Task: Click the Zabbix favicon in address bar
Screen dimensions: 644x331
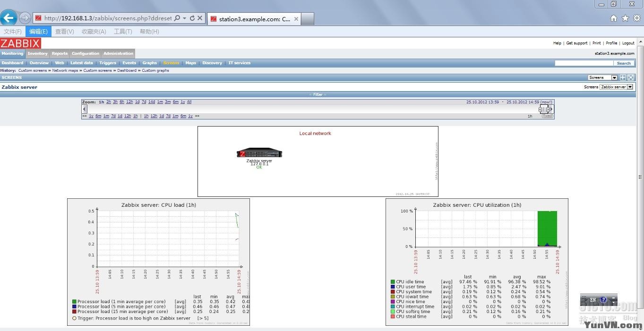Action: point(38,18)
